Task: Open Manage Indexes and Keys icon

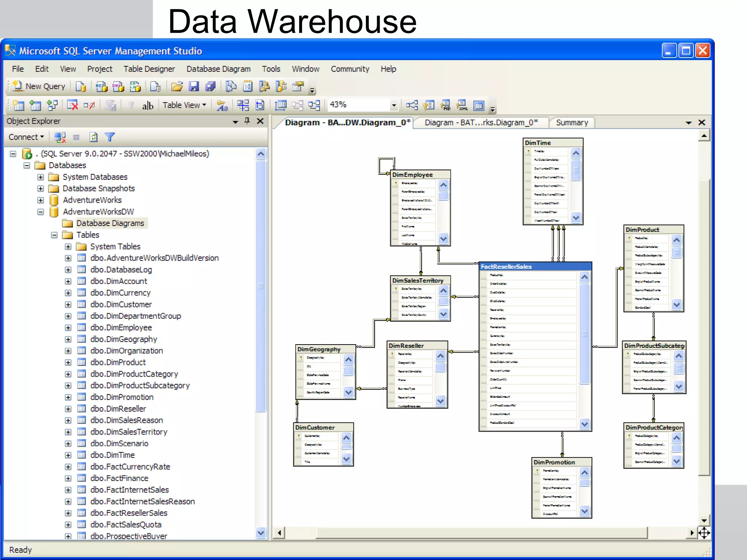Action: point(429,105)
